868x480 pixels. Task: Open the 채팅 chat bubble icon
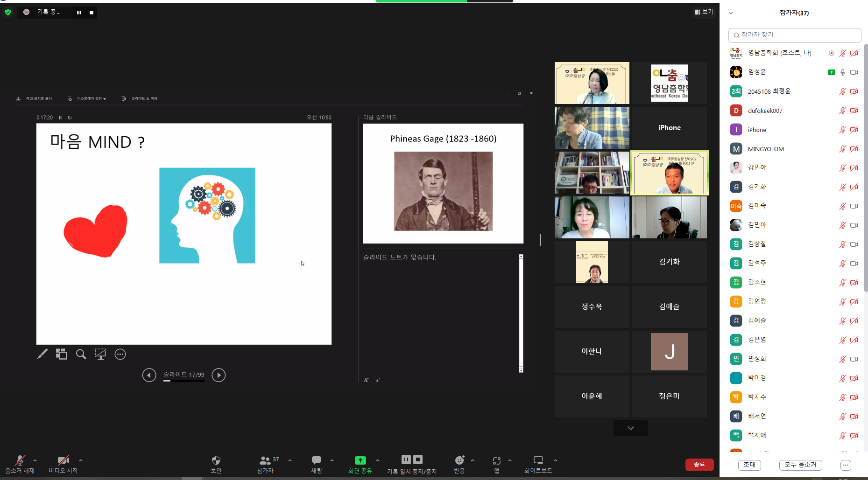coord(317,460)
